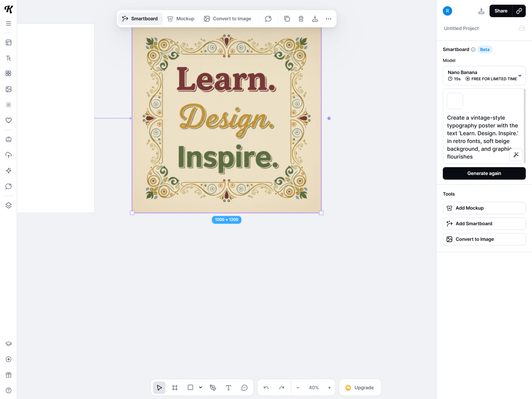Click the zoom in plus button
Viewport: 532px width, 399px height.
pos(330,387)
